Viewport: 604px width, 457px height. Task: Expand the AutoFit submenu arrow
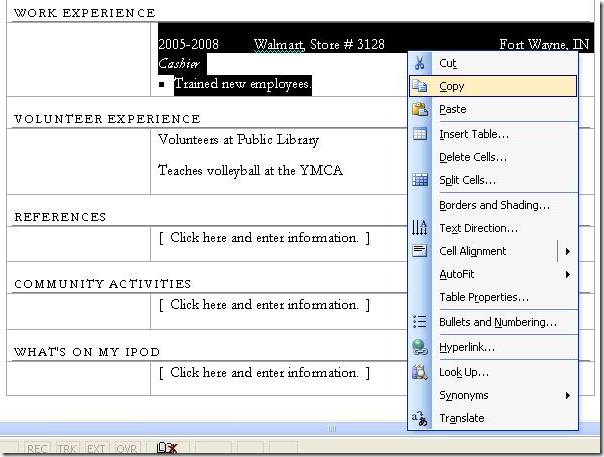(x=567, y=274)
